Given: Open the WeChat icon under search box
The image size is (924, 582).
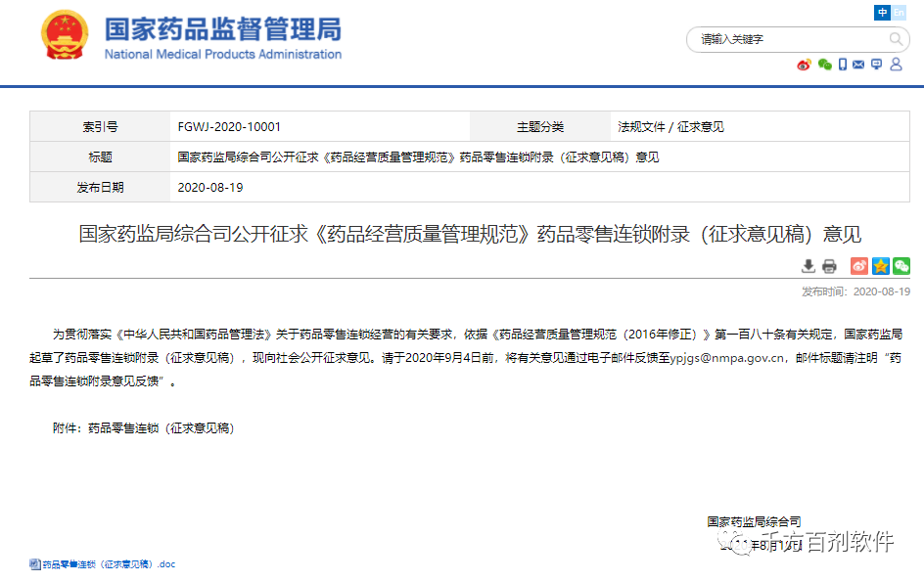Looking at the screenshot, I should [825, 65].
